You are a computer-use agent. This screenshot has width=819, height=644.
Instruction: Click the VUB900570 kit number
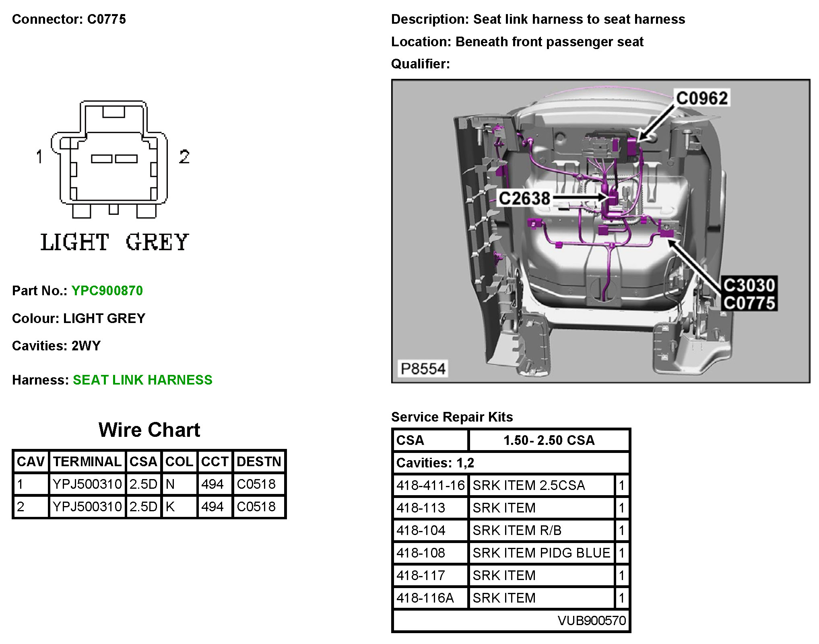pos(591,621)
